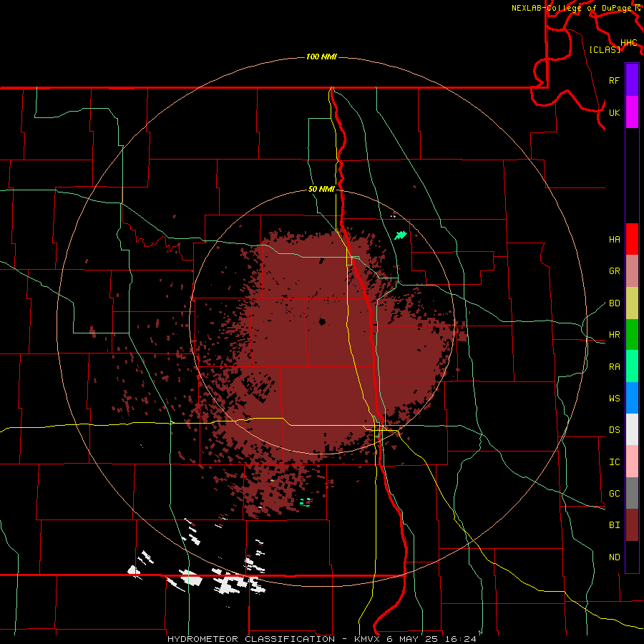Click the IC pink legend swatch
This screenshot has width=644, height=644.
[632, 462]
